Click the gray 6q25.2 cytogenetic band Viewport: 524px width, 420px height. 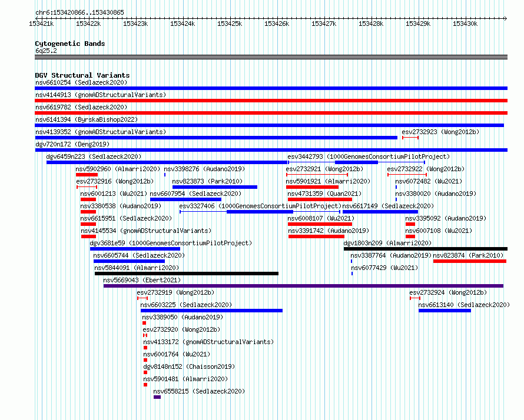[x=271, y=57]
